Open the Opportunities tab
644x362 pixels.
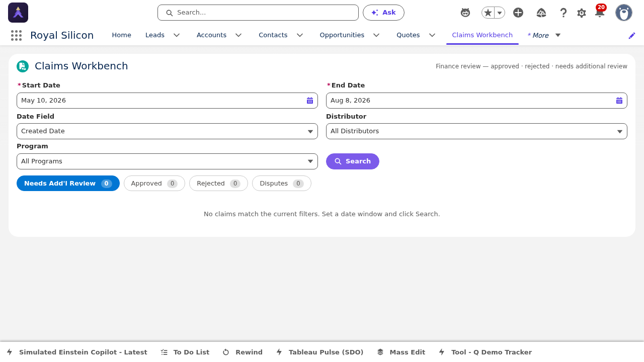tap(342, 35)
